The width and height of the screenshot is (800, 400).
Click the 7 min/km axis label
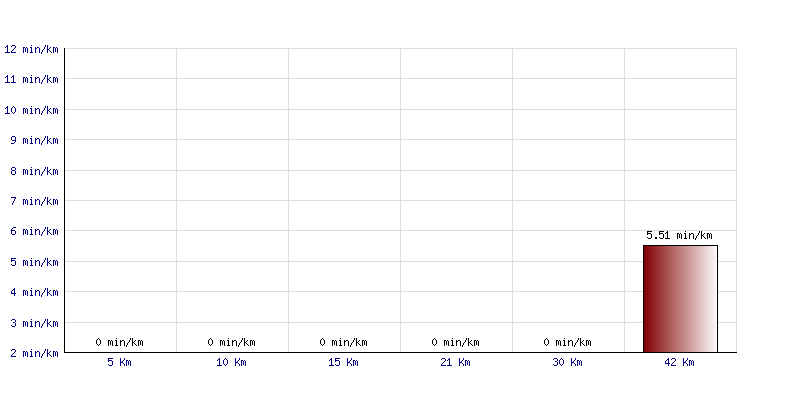tap(34, 201)
